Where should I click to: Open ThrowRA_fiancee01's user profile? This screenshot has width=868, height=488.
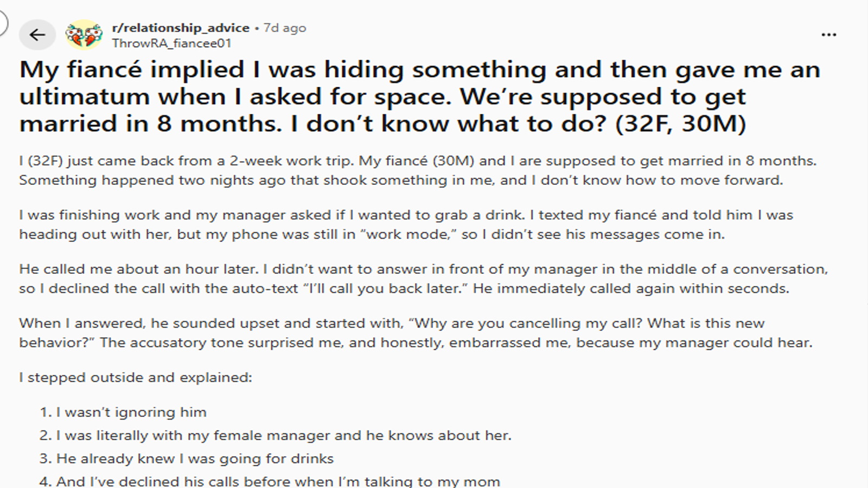pyautogui.click(x=171, y=43)
